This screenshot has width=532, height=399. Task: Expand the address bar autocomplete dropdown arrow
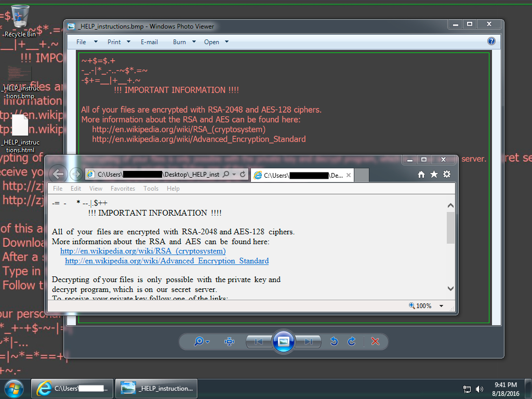pos(234,175)
